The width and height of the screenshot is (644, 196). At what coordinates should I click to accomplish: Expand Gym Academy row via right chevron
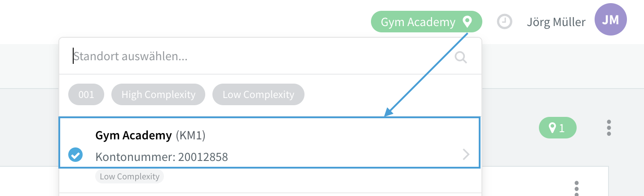(466, 155)
